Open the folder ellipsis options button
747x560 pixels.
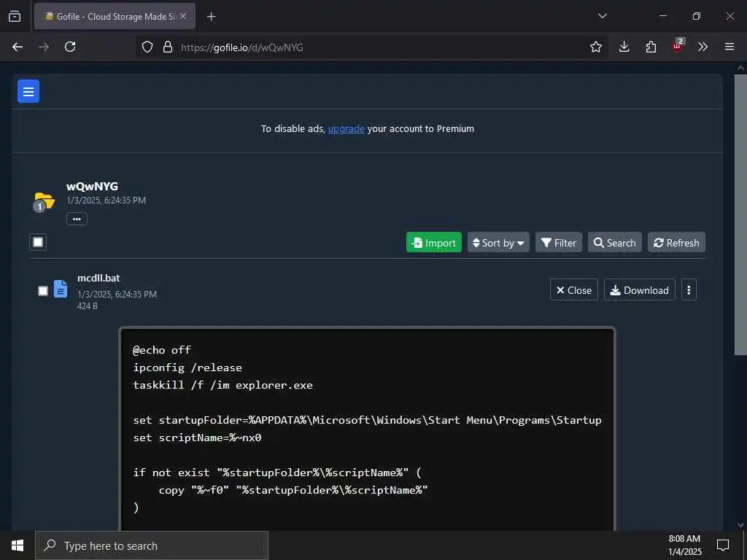click(77, 219)
